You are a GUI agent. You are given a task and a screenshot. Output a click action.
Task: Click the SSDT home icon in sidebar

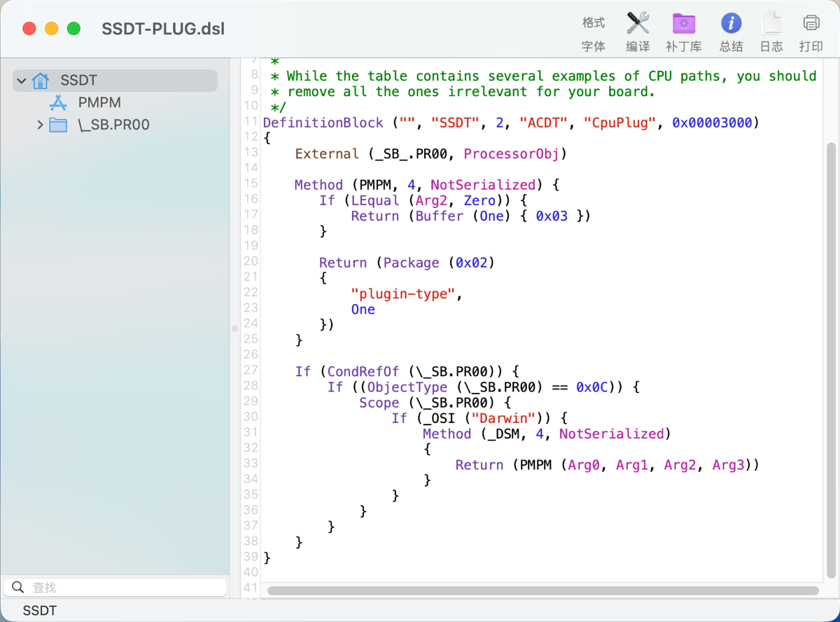pos(40,80)
